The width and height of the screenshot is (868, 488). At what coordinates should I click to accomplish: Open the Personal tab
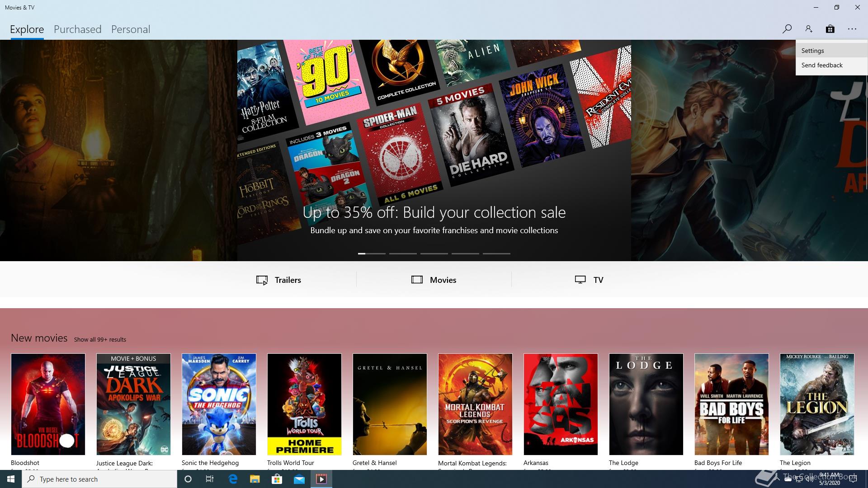point(131,29)
